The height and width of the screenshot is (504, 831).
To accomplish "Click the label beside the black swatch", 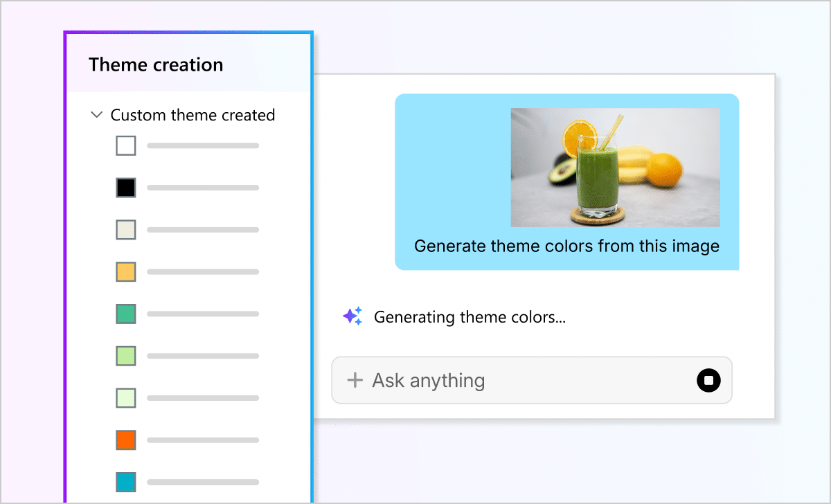I will pos(203,188).
